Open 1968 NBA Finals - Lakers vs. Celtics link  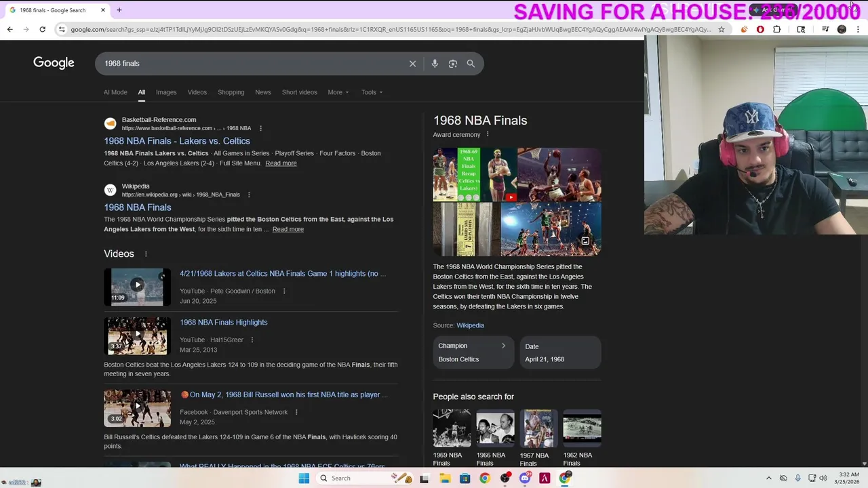point(177,141)
